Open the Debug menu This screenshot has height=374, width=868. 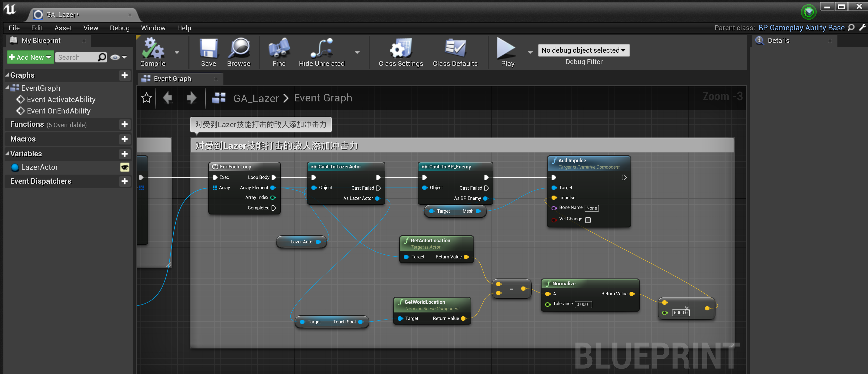click(120, 28)
